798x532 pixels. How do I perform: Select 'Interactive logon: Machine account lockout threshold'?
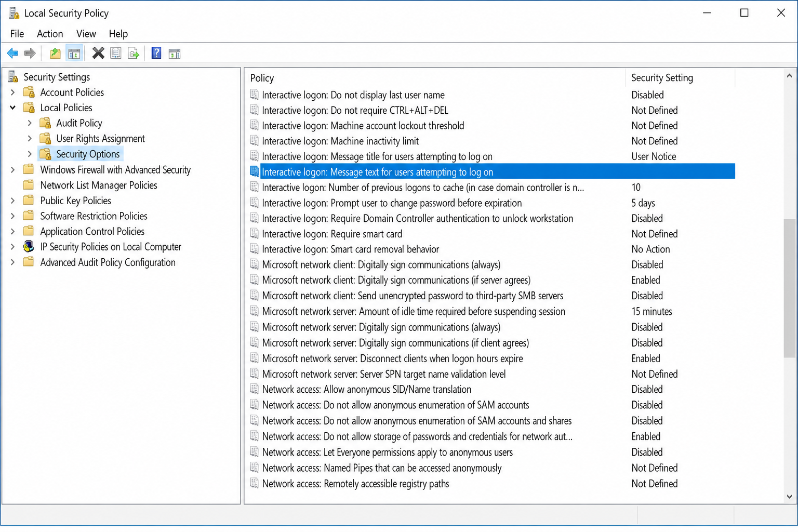click(x=363, y=126)
